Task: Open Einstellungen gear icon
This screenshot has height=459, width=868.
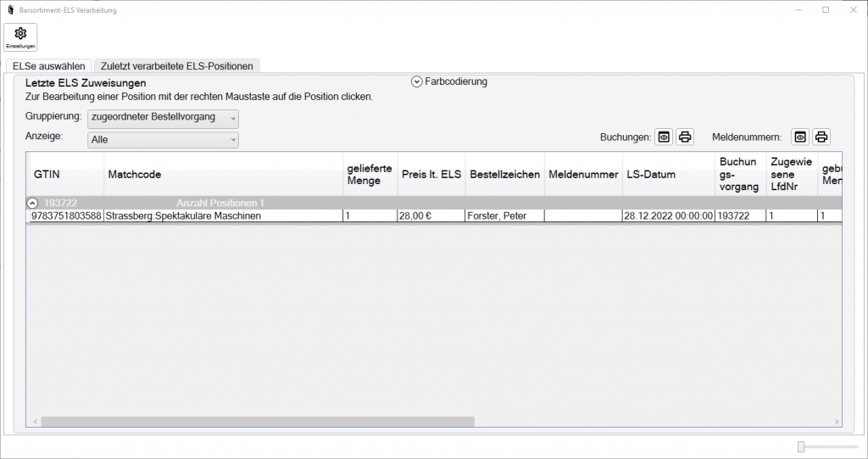Action: [x=21, y=36]
